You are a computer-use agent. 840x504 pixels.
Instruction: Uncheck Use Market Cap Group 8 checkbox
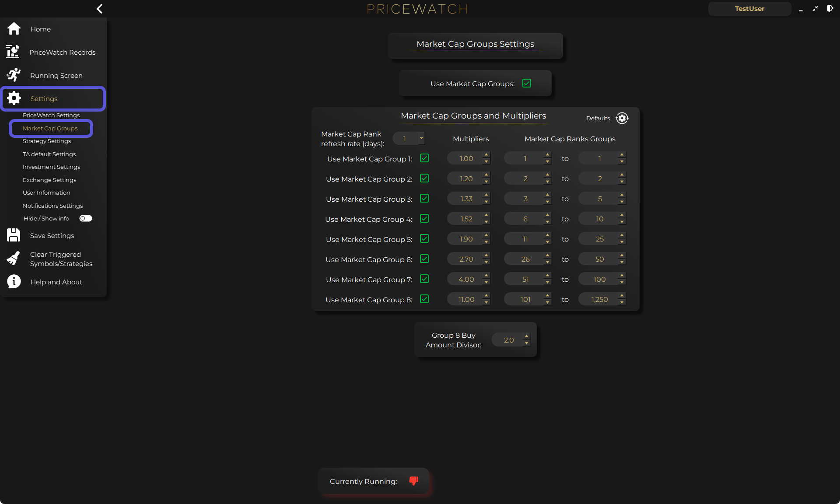[x=424, y=299]
